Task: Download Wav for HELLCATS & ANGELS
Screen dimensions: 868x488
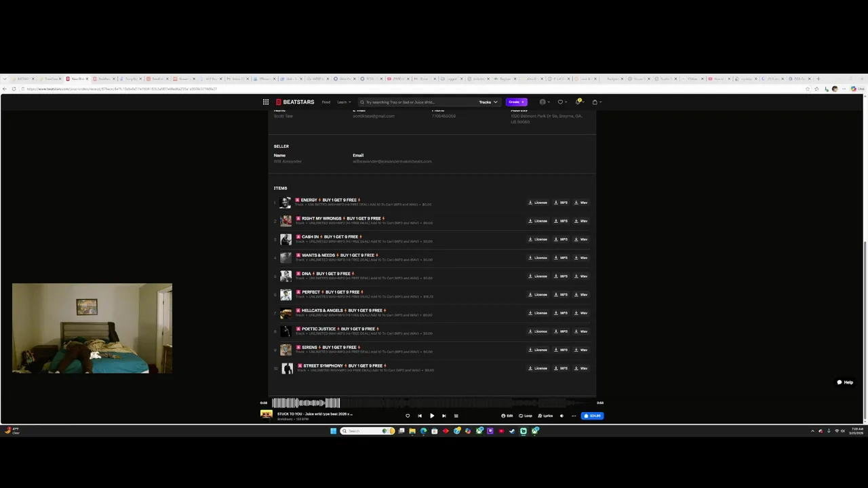Action: coord(581,312)
